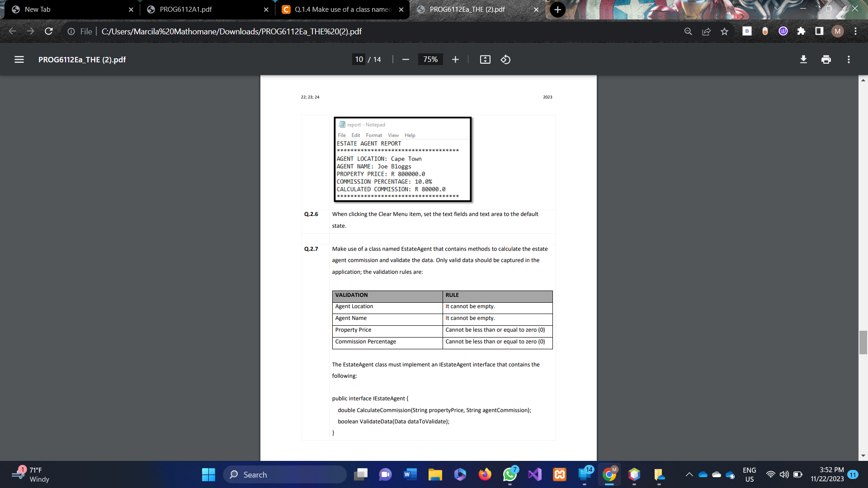Open a new browser tab

(557, 9)
